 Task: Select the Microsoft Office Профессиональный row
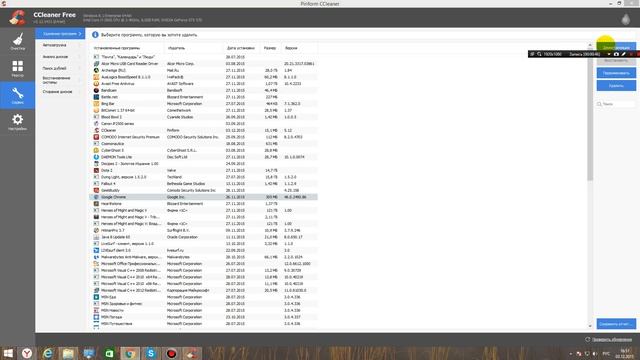click(x=203, y=264)
